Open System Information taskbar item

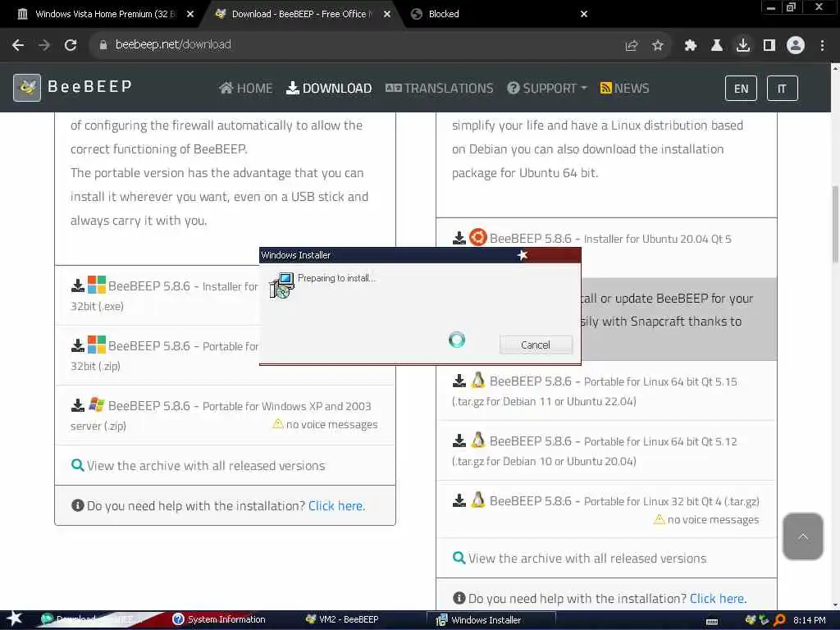pyautogui.click(x=220, y=619)
